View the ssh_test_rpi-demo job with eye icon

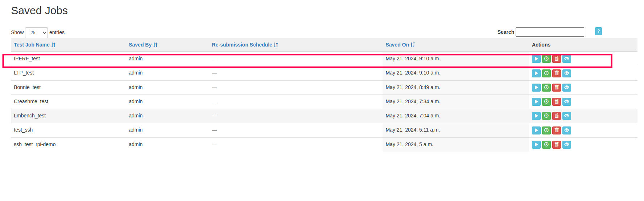click(566, 145)
